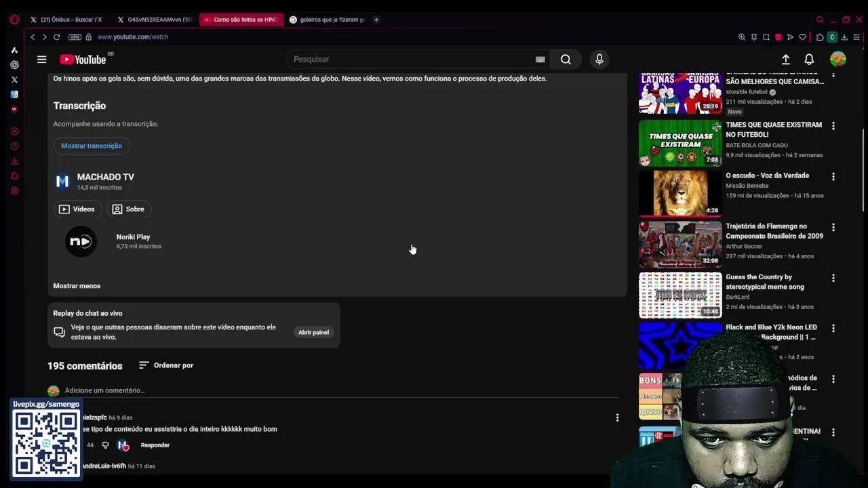
Task: Open the History clock icon in sidebar
Action: (x=14, y=146)
